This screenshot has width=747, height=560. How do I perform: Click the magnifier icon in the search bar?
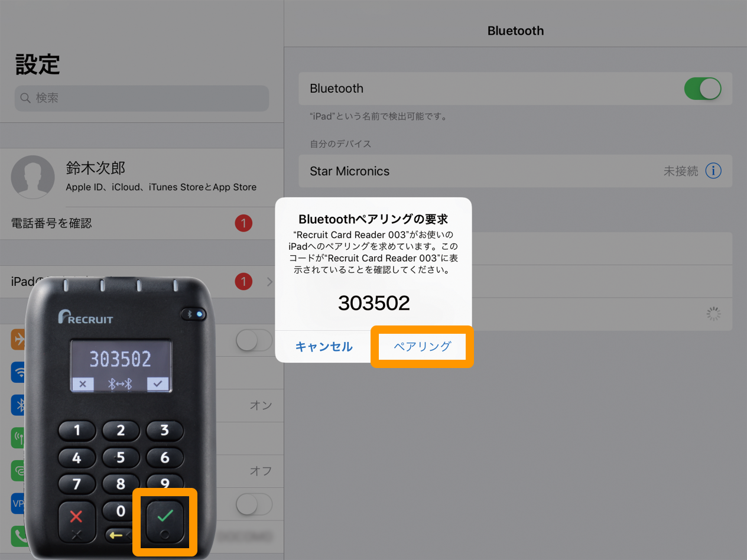26,98
